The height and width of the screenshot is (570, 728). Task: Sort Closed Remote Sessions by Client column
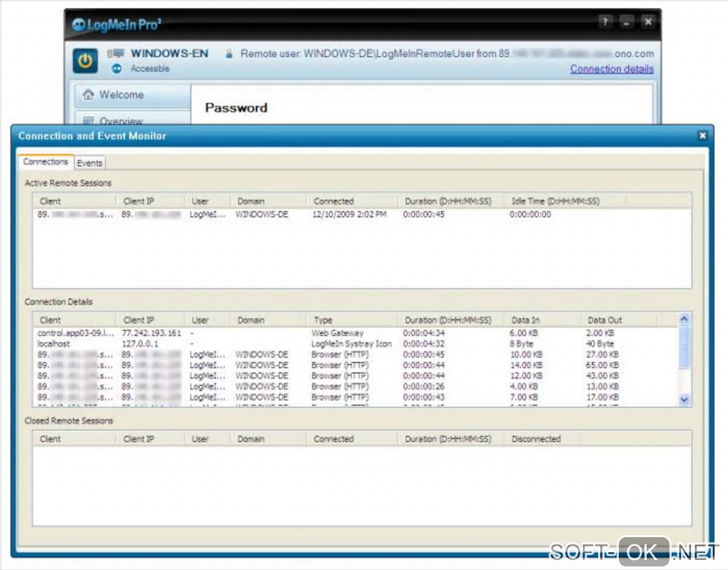(74, 439)
